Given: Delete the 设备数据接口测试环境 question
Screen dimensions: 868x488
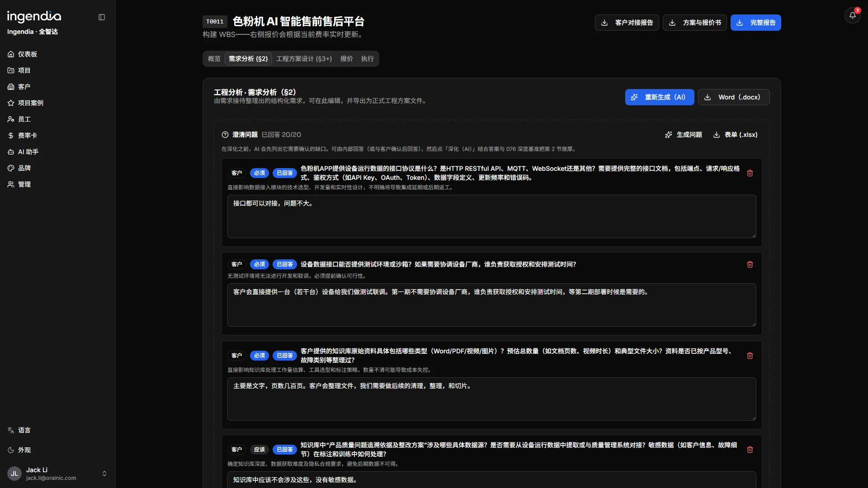Looking at the screenshot, I should (750, 264).
